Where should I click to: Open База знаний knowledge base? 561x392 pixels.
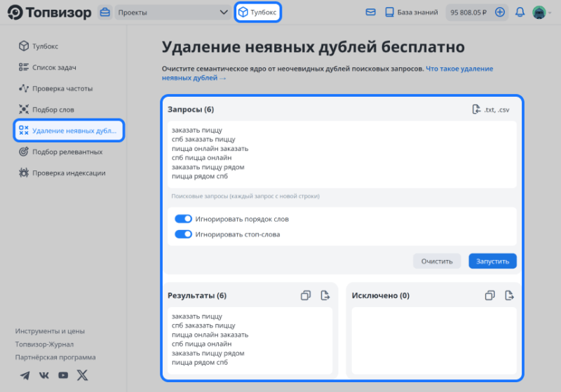pyautogui.click(x=412, y=12)
